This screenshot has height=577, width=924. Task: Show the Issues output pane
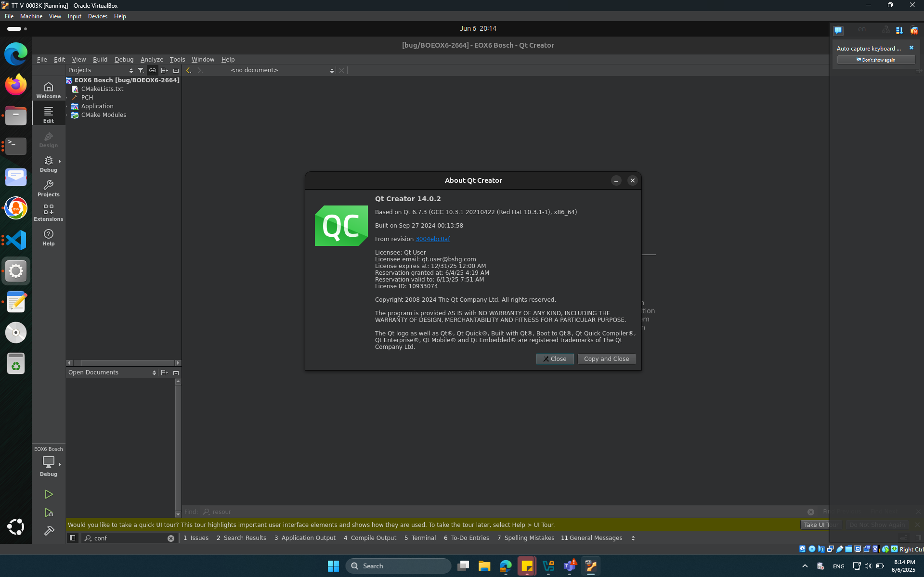196,538
